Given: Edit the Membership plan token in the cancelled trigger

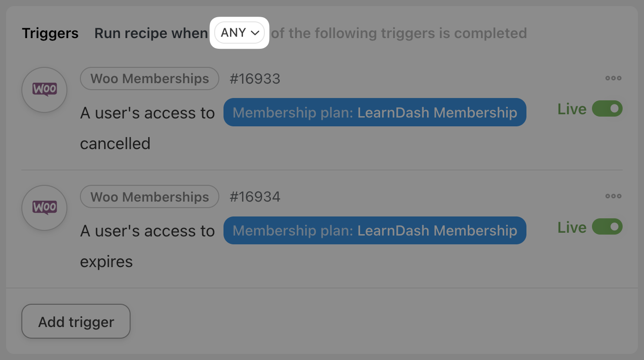Looking at the screenshot, I should click(x=375, y=112).
